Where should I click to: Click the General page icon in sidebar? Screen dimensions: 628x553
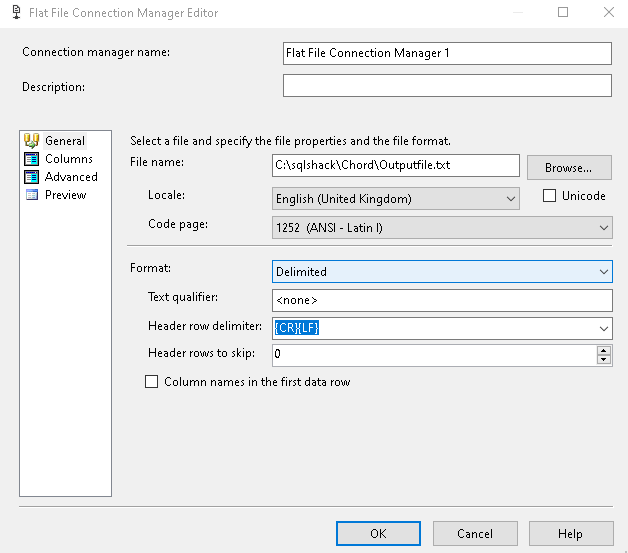click(x=31, y=141)
